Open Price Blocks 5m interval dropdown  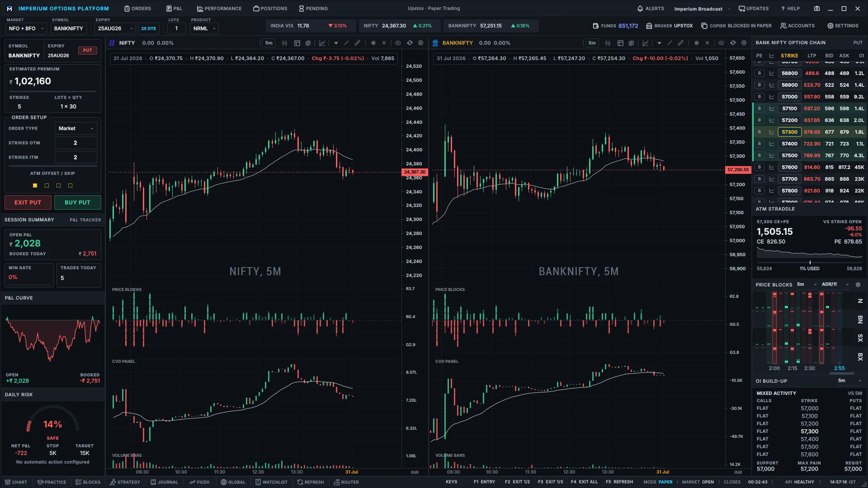(x=807, y=285)
